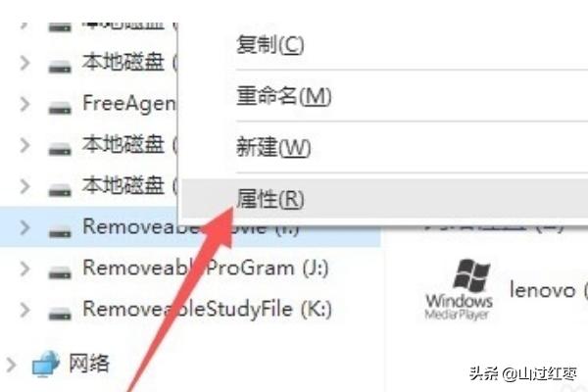Click the Windows Media Player icon

(459, 289)
